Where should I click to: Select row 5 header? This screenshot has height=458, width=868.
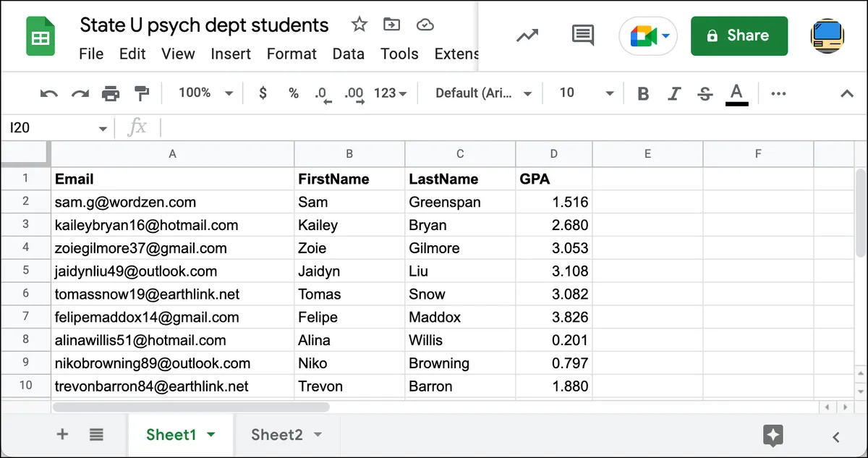pos(25,271)
